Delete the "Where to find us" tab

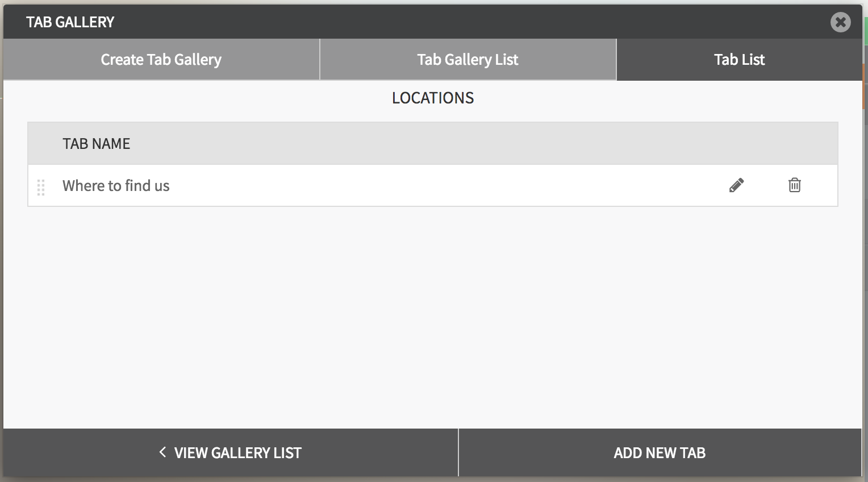coord(794,185)
